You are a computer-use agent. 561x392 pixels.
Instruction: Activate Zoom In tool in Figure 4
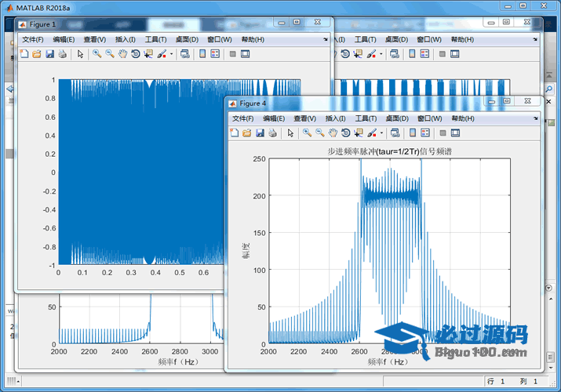[307, 133]
